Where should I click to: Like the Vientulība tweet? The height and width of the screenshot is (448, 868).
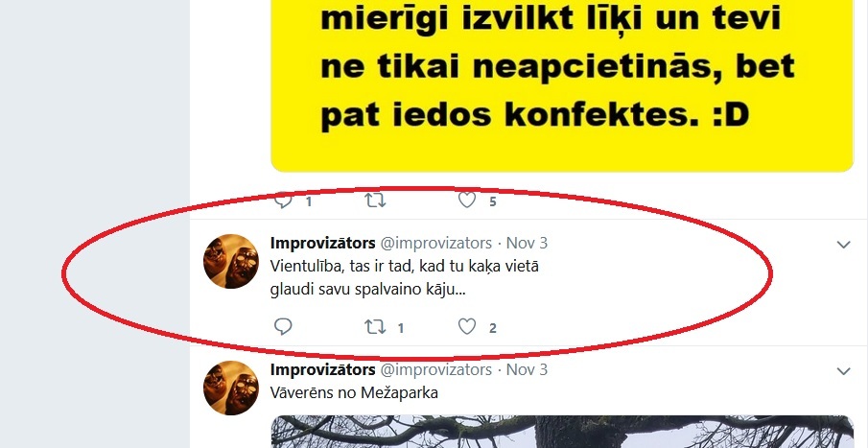[x=467, y=327]
